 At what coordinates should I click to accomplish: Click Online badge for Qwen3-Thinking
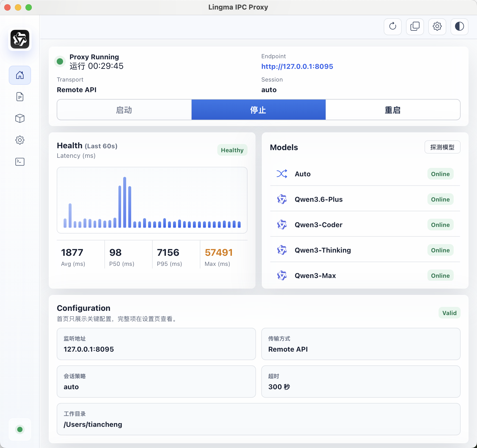pos(440,250)
